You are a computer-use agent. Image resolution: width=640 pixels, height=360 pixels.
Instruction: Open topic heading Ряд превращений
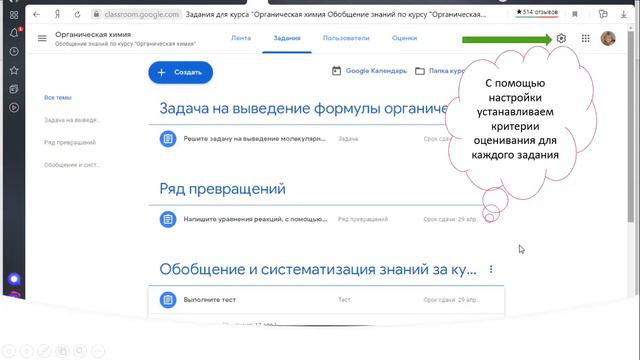tap(222, 189)
